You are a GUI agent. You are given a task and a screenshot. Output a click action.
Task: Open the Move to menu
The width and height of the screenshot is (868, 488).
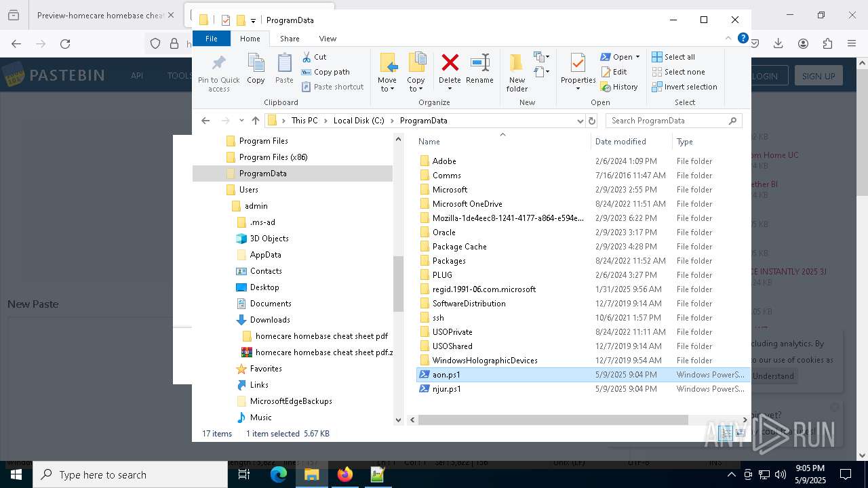coord(387,73)
